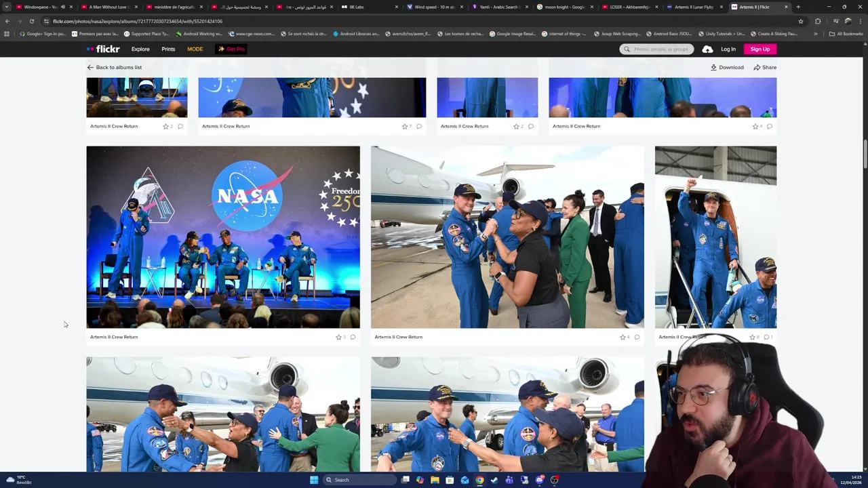Viewport: 868px width, 488px height.
Task: Open the Android Libraries bookmark
Action: 355,34
